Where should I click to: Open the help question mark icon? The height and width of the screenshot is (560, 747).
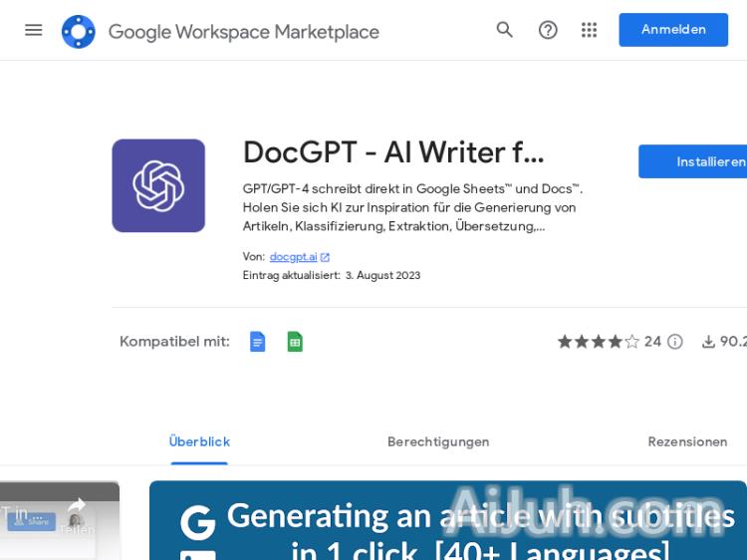548,31
